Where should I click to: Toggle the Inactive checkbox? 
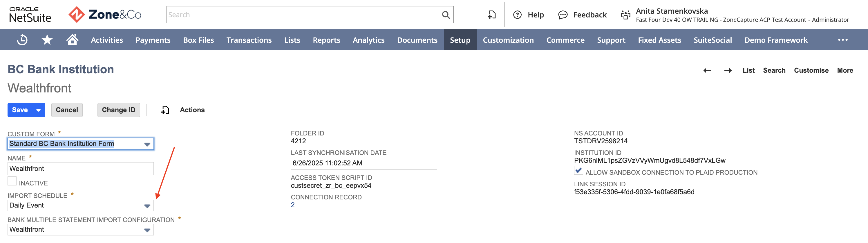[12, 181]
